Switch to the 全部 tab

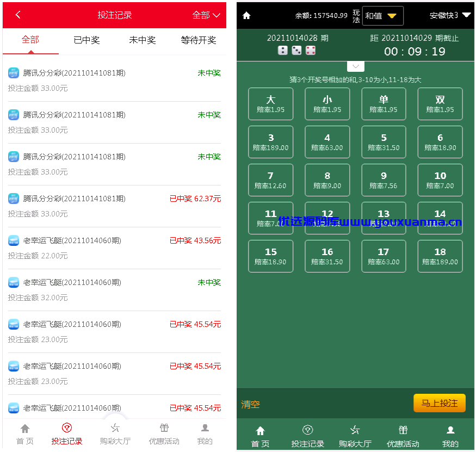point(30,40)
